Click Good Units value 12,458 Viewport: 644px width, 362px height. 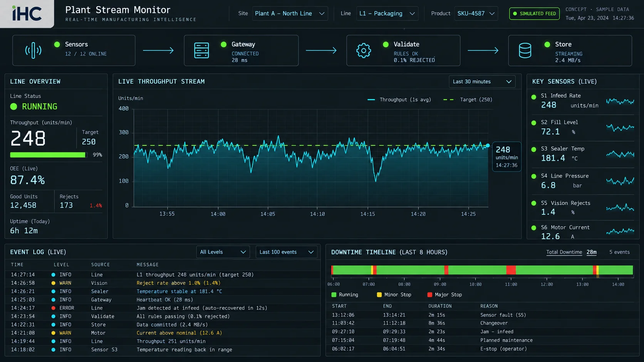[x=23, y=205]
